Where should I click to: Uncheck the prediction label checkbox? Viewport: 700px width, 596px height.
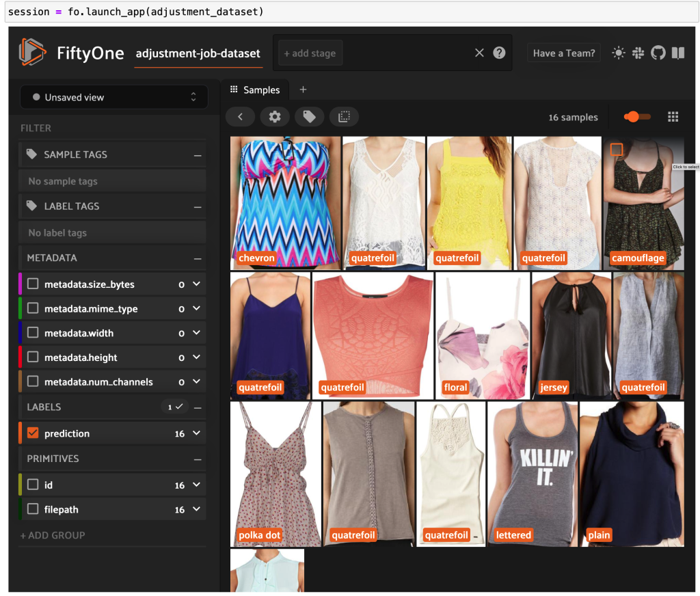pos(33,433)
